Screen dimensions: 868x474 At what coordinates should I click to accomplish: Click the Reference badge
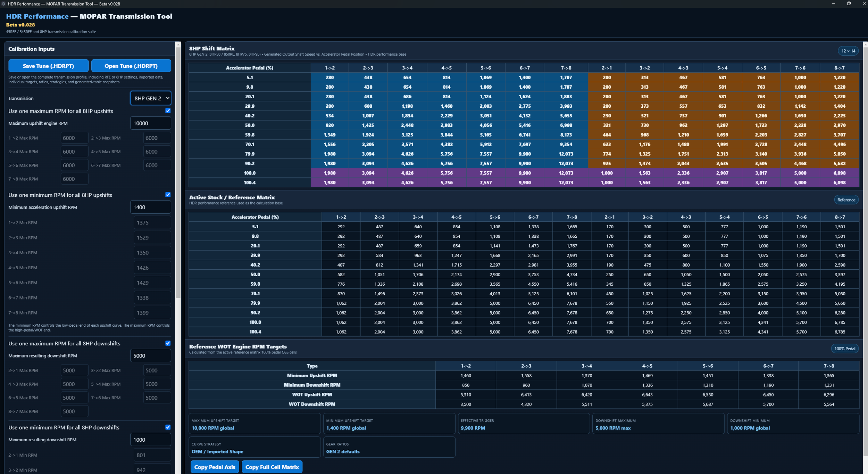(846, 200)
